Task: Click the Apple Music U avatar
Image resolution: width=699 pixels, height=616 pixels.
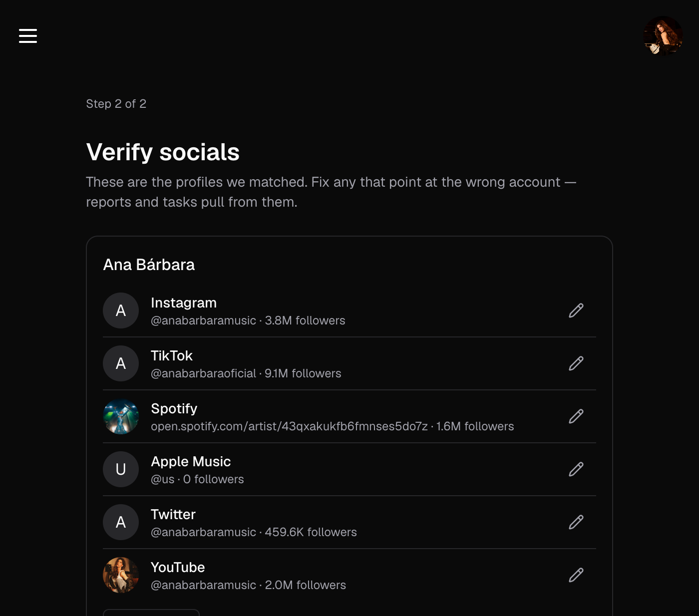Action: click(121, 469)
